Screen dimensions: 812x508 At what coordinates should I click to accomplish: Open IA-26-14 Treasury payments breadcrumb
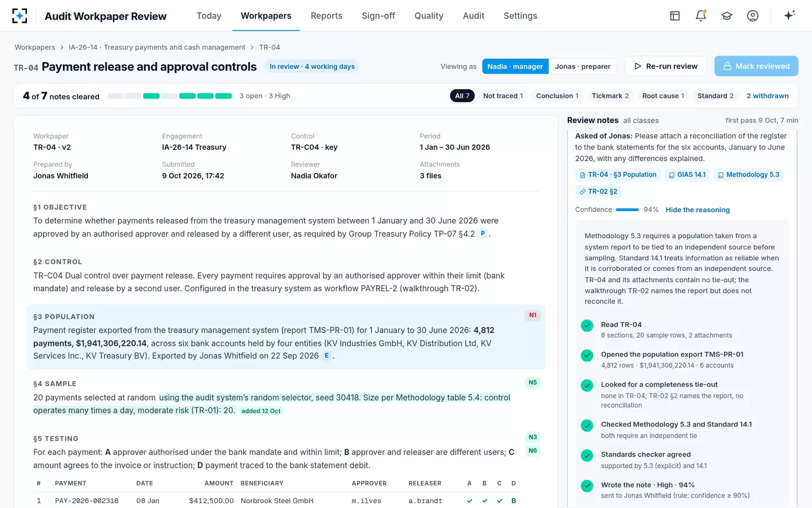pos(157,47)
